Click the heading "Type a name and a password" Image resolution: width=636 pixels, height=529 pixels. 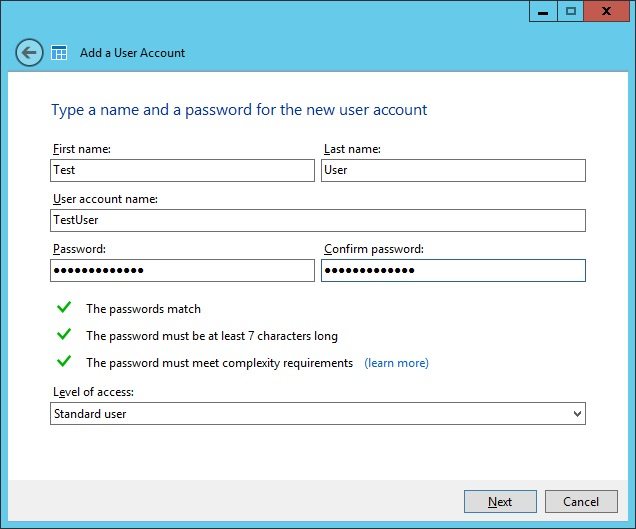[239, 110]
